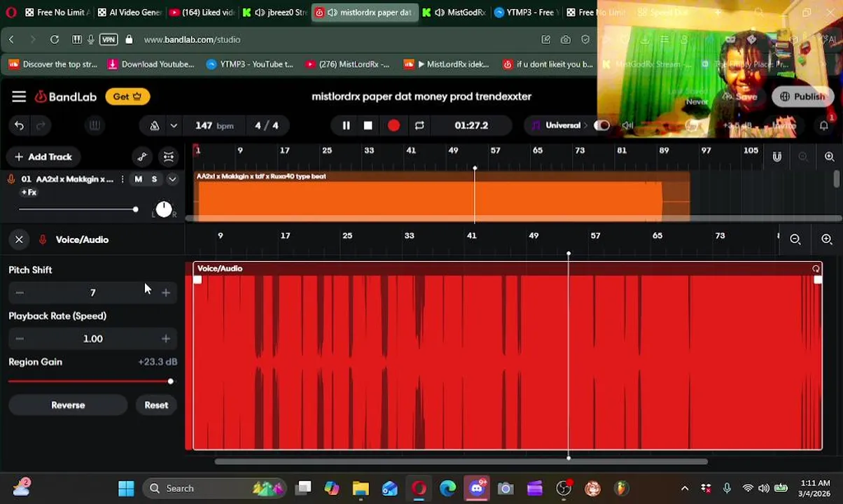This screenshot has height=504, width=843.
Task: Switch to the MistGodRx browser tab
Action: (x=454, y=13)
